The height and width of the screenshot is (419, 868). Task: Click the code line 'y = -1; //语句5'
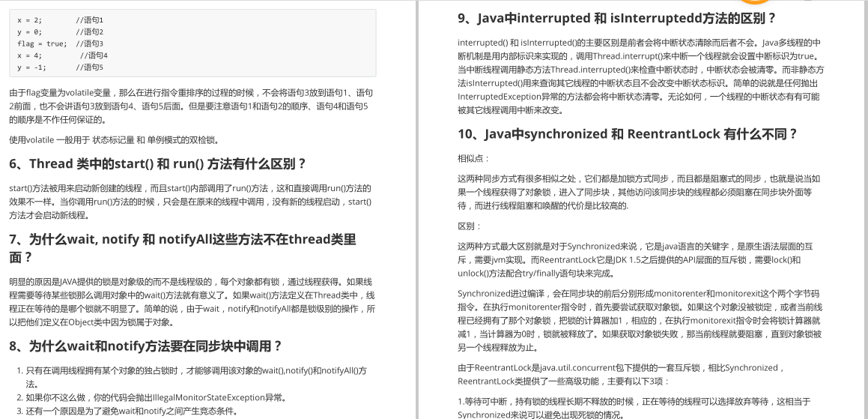coord(60,67)
